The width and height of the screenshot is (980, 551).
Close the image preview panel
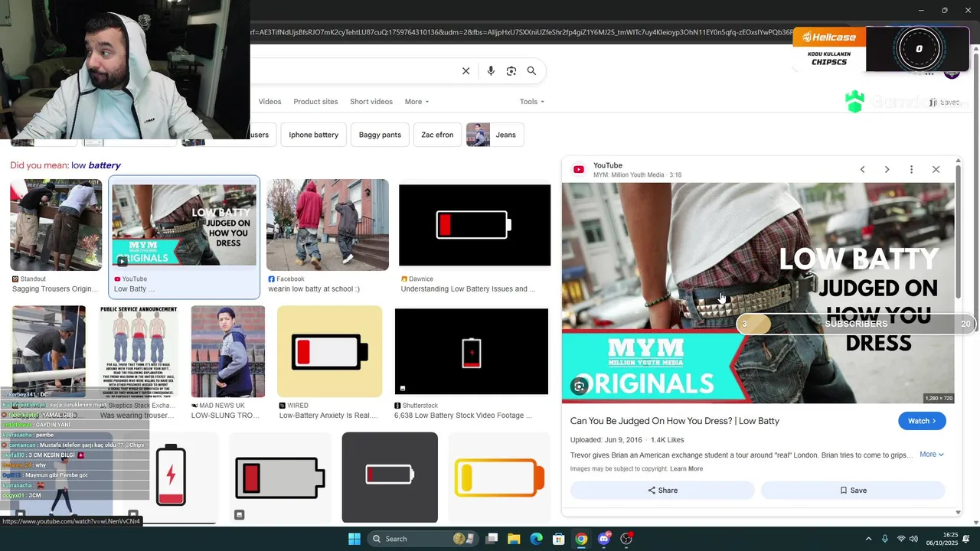coord(936,169)
